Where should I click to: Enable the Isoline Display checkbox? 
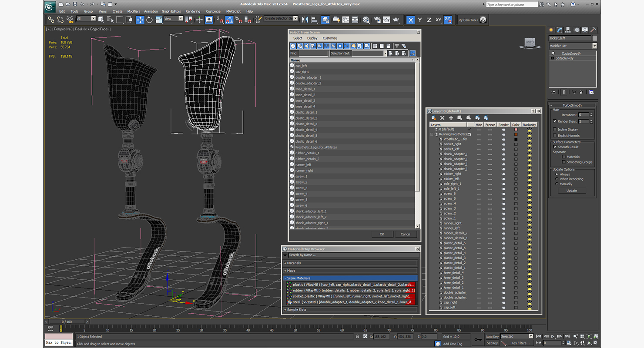coord(555,129)
